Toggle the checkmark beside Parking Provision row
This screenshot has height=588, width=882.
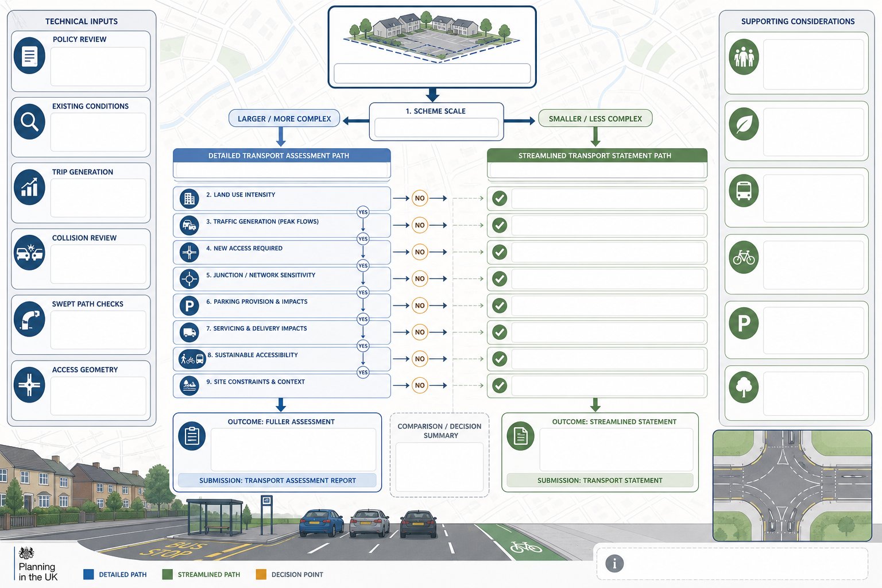pos(500,305)
